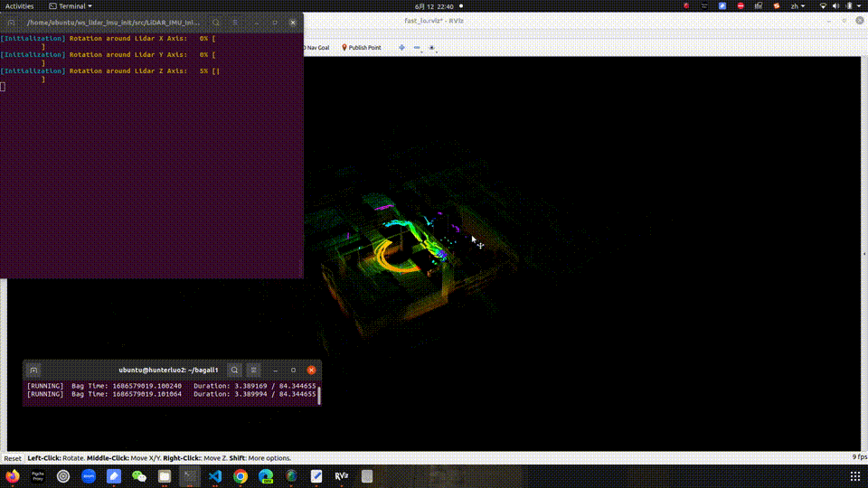
Task: Click the 9 fps indicator in RViz
Action: coord(860,457)
